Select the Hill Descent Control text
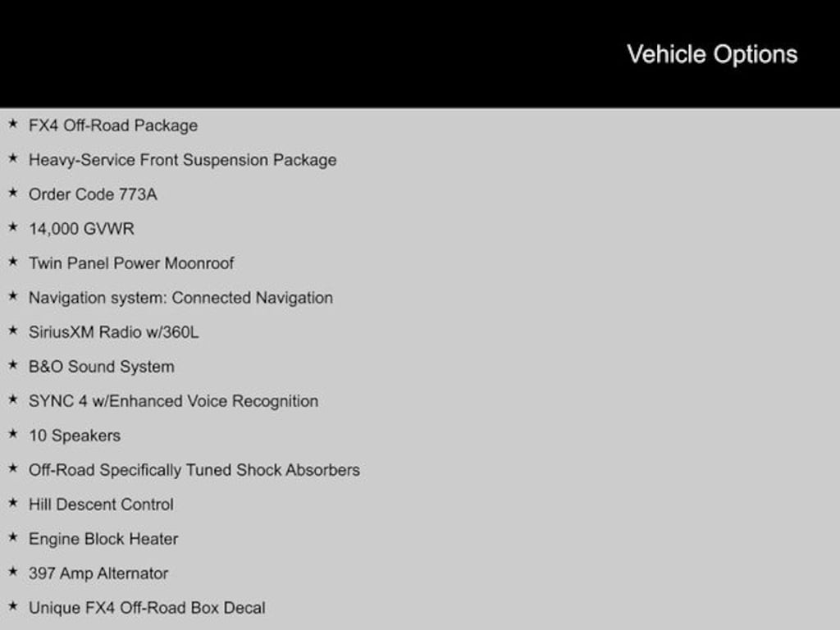The height and width of the screenshot is (630, 840). click(101, 504)
